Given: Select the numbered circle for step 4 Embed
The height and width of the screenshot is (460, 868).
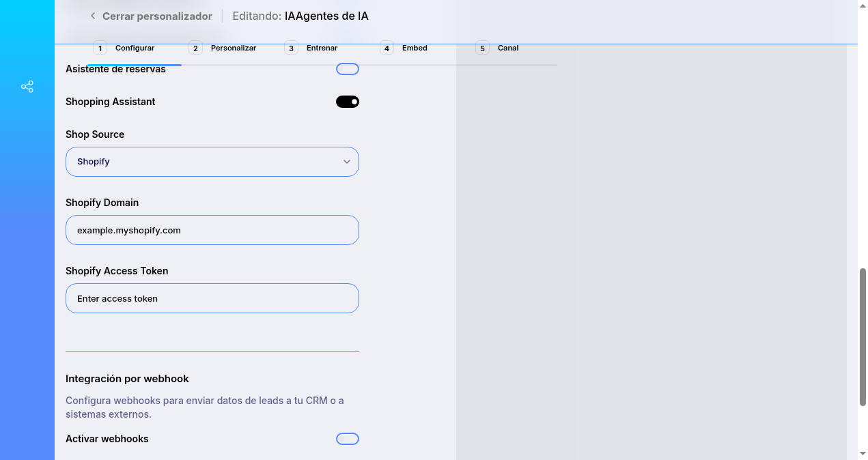Looking at the screenshot, I should coord(387,48).
